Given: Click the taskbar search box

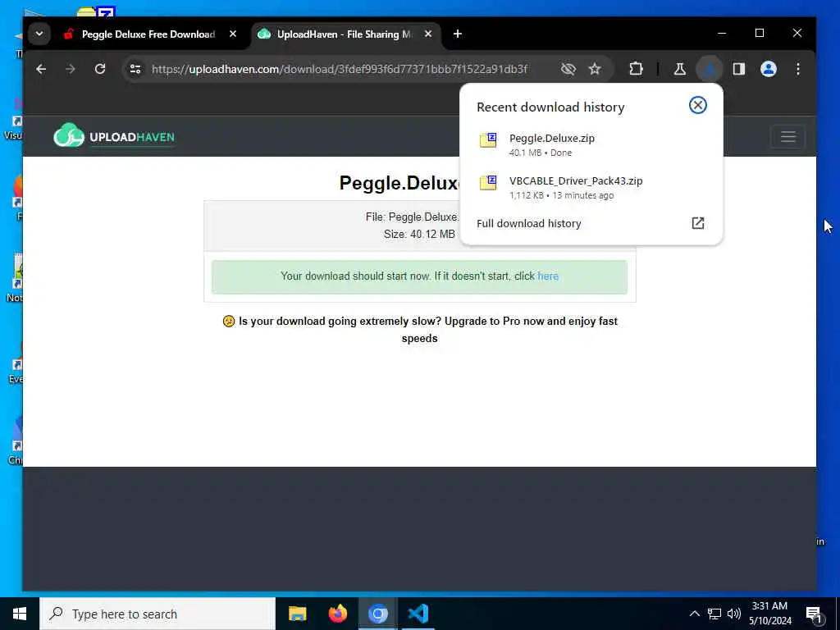Looking at the screenshot, I should [157, 614].
